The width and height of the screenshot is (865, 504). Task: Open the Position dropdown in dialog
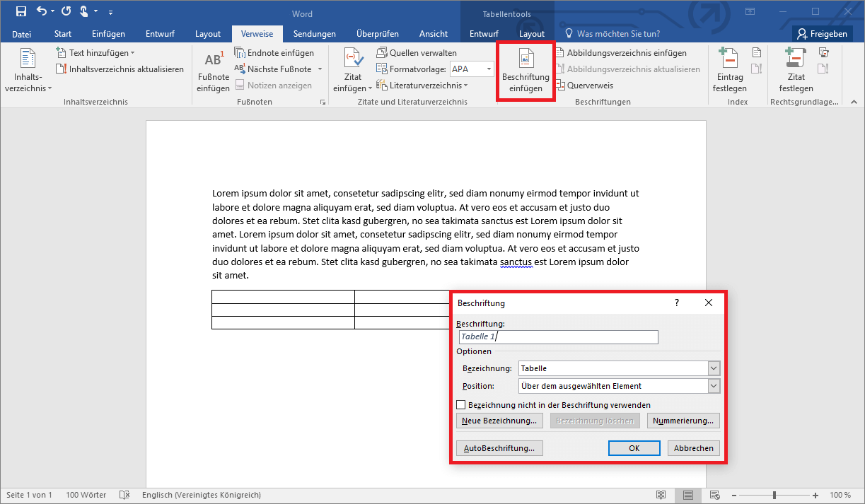(x=714, y=386)
